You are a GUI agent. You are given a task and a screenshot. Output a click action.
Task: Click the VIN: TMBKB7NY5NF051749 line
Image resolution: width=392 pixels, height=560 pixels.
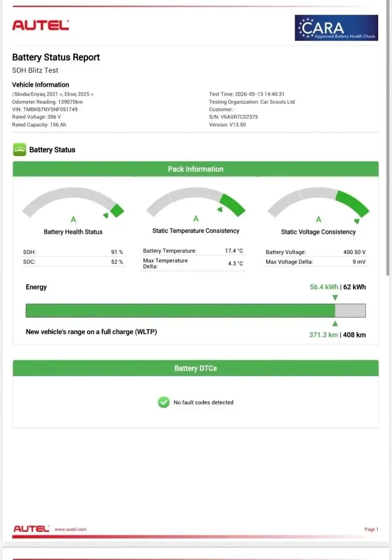tap(45, 109)
